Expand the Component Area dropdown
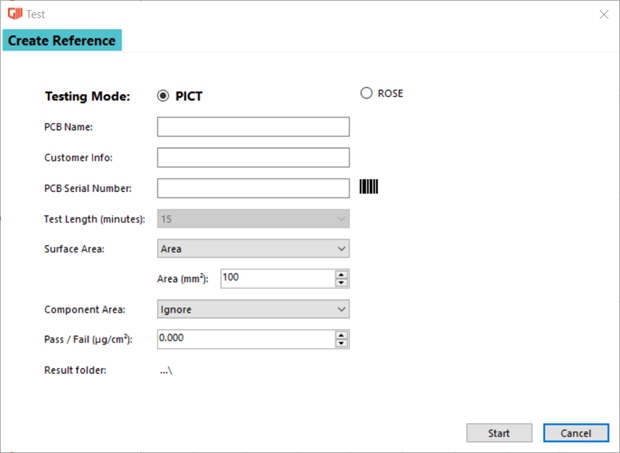The height and width of the screenshot is (453, 620). 253,310
